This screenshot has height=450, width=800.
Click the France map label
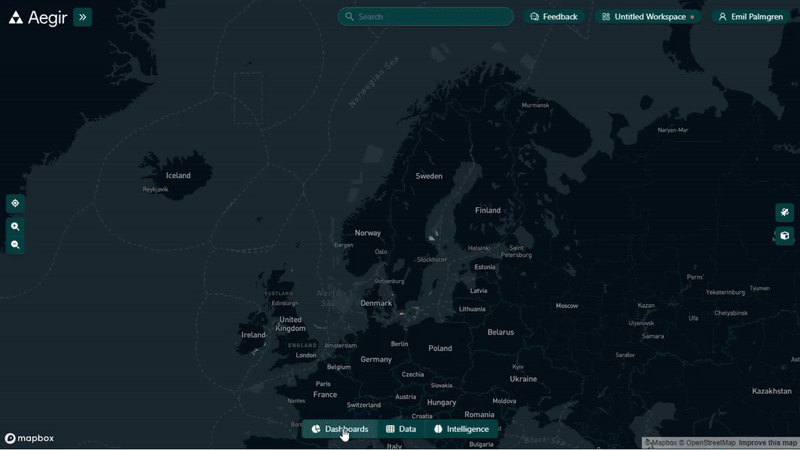[325, 395]
